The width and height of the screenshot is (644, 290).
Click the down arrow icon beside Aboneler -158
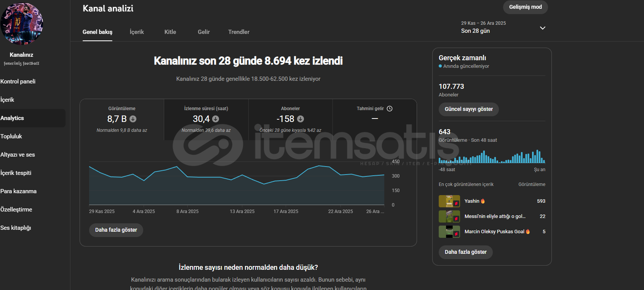pyautogui.click(x=300, y=119)
